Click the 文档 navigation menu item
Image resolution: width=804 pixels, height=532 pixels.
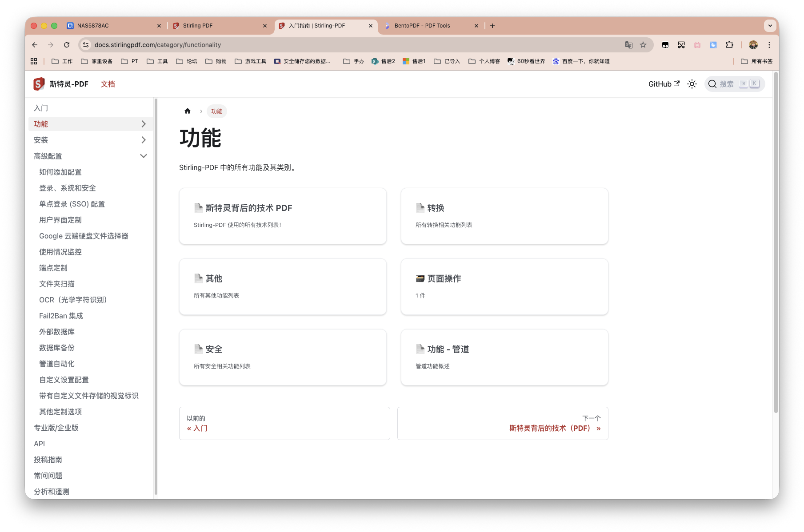click(x=108, y=83)
